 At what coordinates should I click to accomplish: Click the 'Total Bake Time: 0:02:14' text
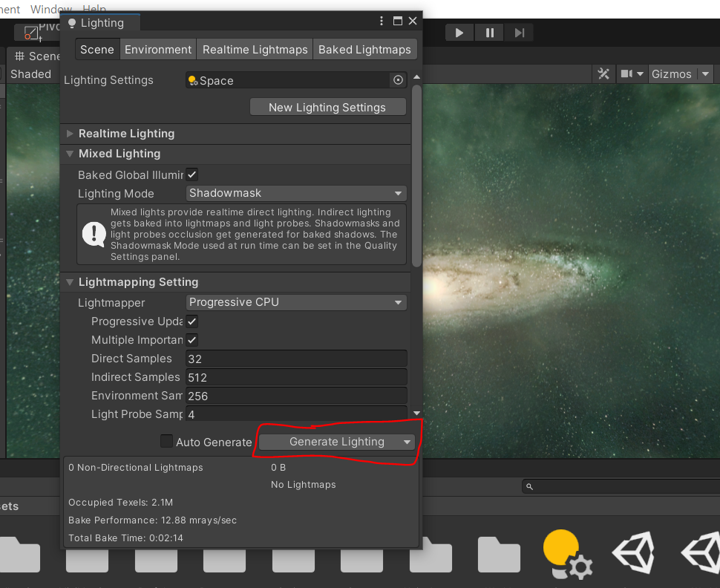tap(126, 538)
